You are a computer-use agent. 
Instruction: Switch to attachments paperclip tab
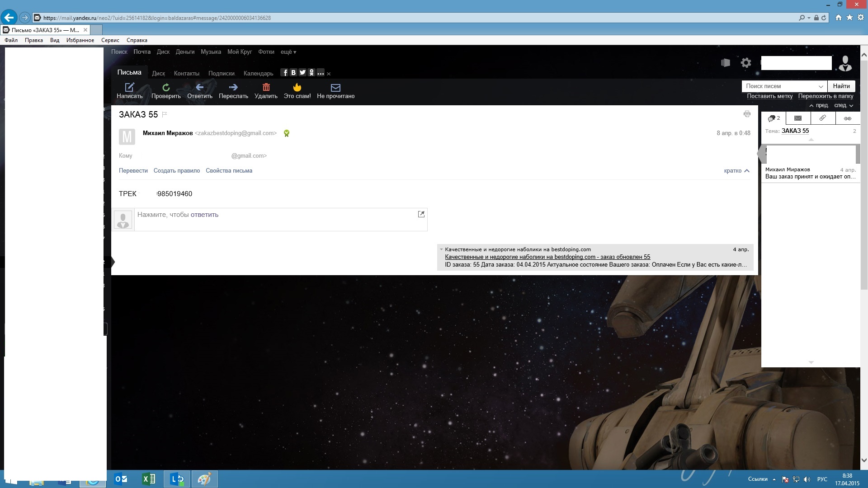(x=823, y=118)
